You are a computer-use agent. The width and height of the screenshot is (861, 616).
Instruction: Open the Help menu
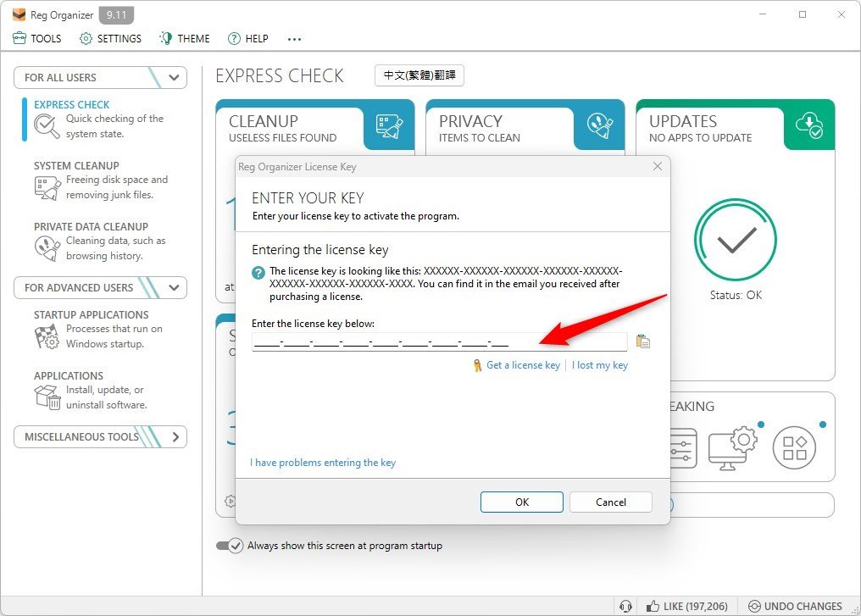pos(248,38)
